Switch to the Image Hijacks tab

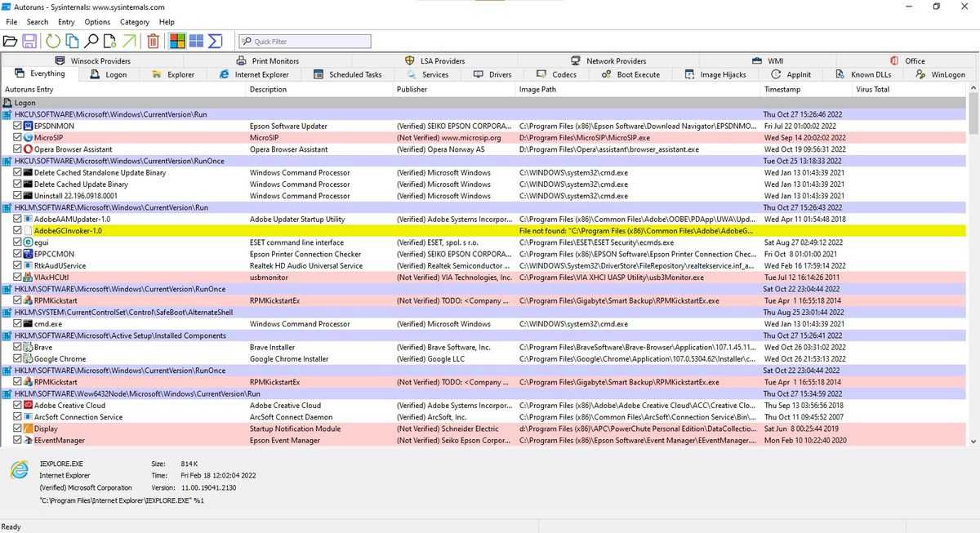click(x=715, y=74)
